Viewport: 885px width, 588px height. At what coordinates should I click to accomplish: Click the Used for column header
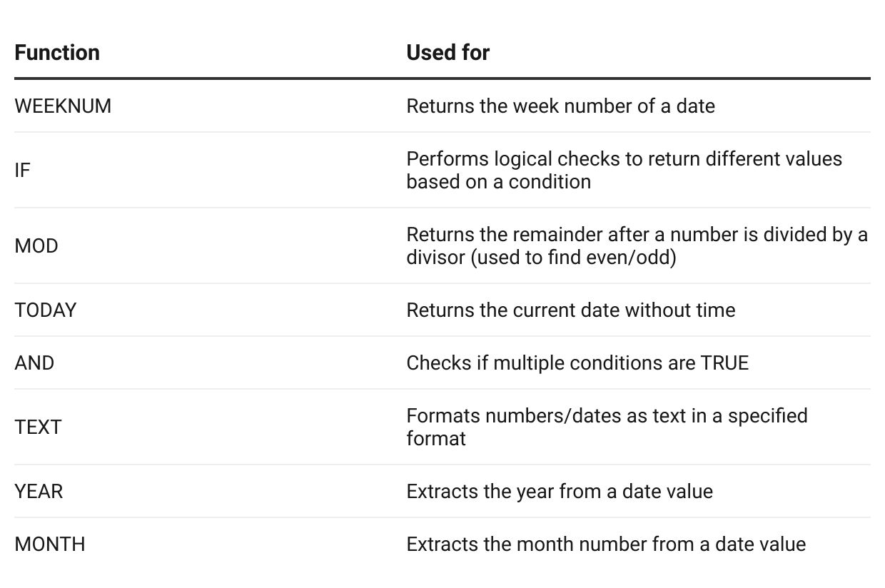click(447, 53)
